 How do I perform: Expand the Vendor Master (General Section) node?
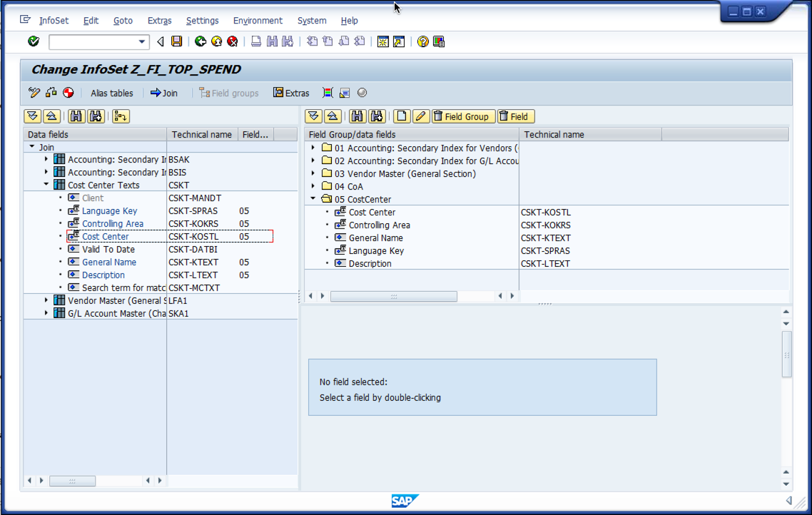46,300
